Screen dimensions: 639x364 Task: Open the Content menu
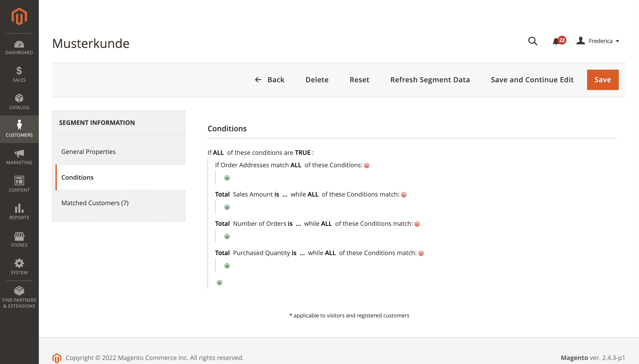[19, 184]
